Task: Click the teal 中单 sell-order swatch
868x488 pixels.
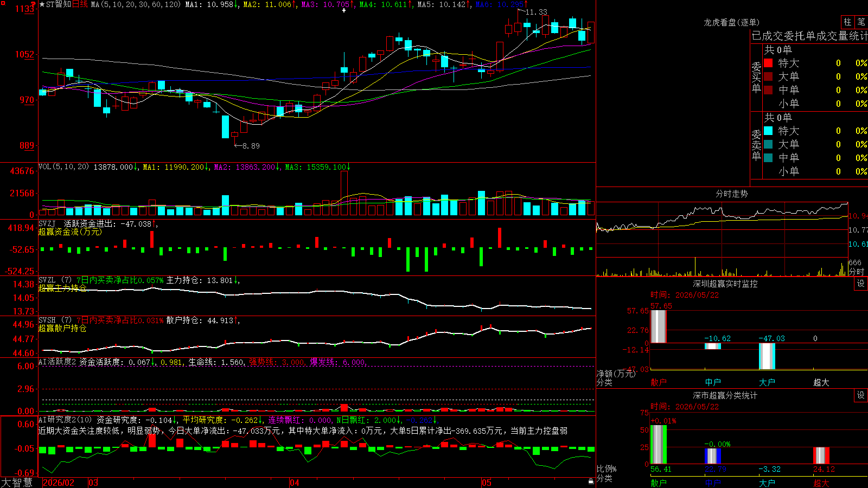Action: [768, 158]
